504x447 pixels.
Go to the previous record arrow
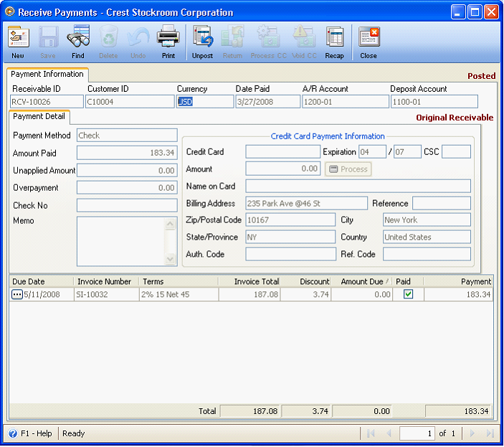[x=389, y=433]
